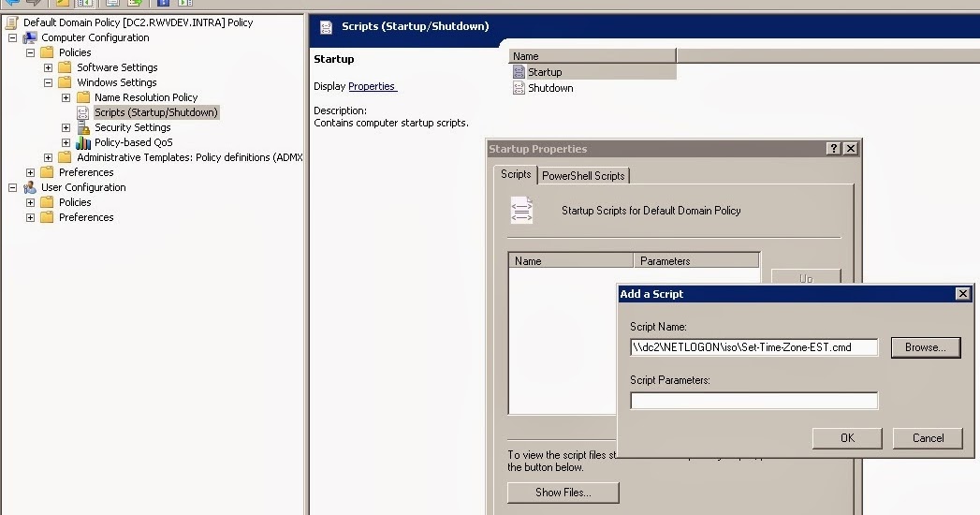
Task: Select the Startup row in list
Action: [x=592, y=72]
